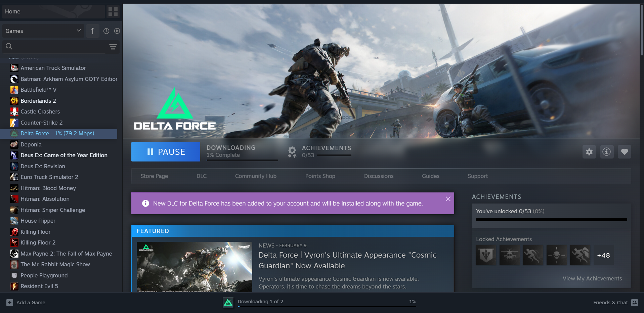This screenshot has height=313, width=644.
Task: Select Counter-Strike 2 in library list
Action: [41, 123]
